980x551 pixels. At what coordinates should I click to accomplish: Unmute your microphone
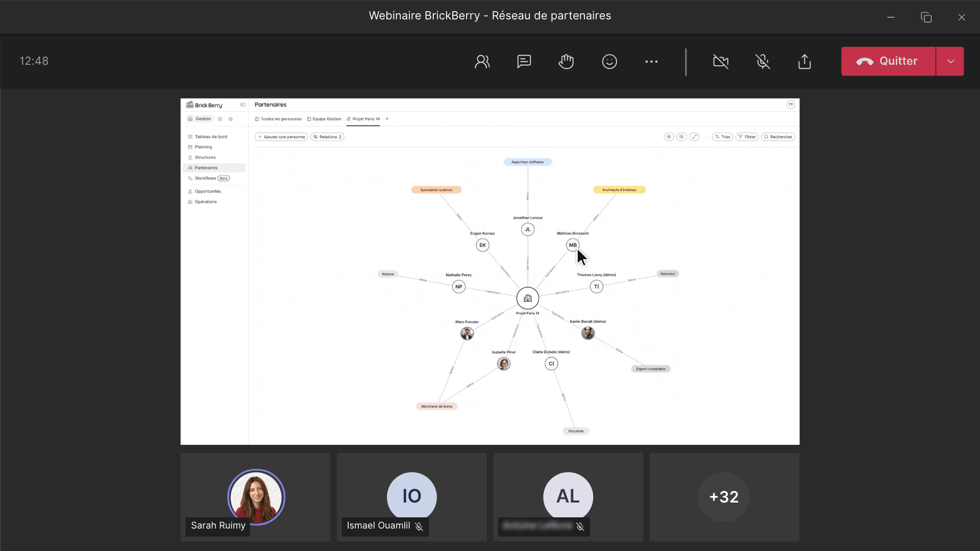click(763, 61)
